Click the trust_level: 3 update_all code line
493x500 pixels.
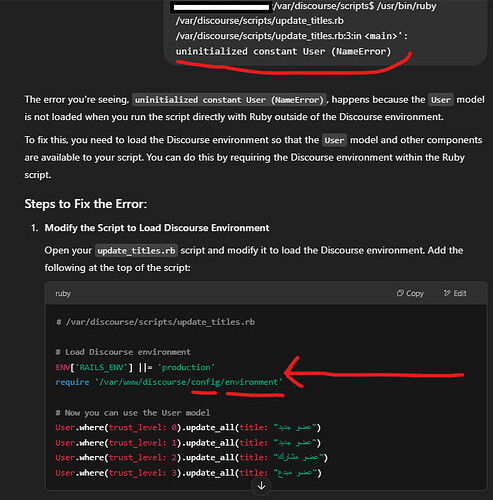click(x=188, y=473)
